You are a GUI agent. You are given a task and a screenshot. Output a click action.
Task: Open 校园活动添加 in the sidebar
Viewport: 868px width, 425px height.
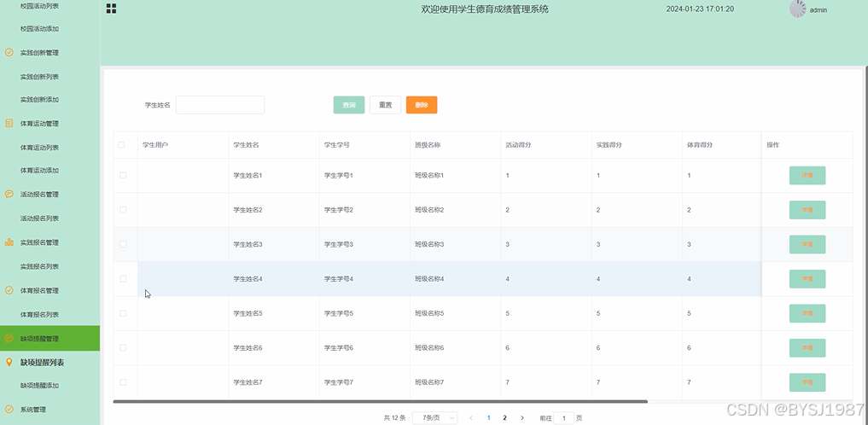[x=39, y=29]
